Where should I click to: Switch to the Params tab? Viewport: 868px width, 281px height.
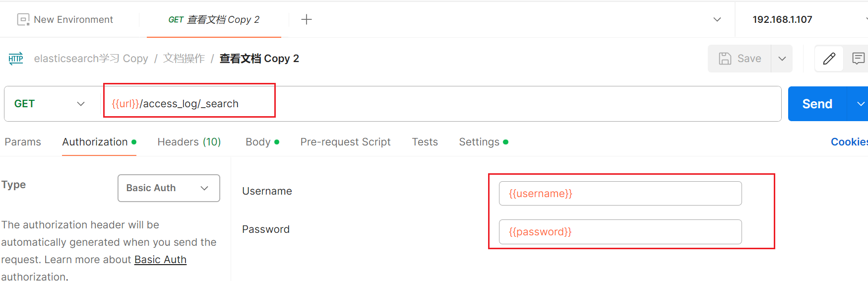[23, 142]
